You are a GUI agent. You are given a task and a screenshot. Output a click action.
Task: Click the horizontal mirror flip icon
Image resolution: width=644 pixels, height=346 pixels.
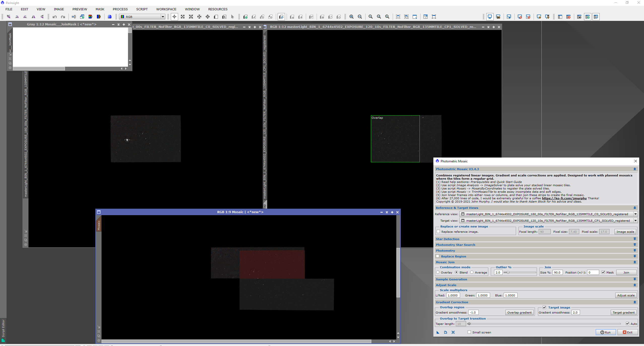[34, 17]
